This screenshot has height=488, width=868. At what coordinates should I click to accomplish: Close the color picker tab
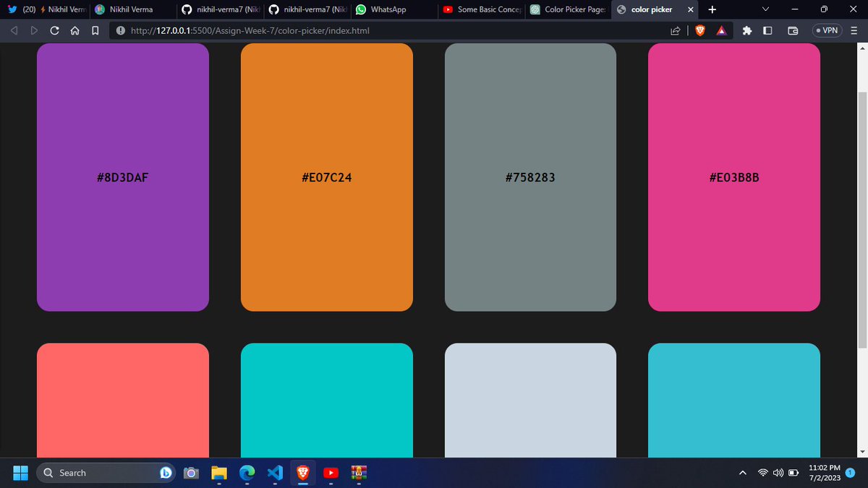pyautogui.click(x=690, y=9)
